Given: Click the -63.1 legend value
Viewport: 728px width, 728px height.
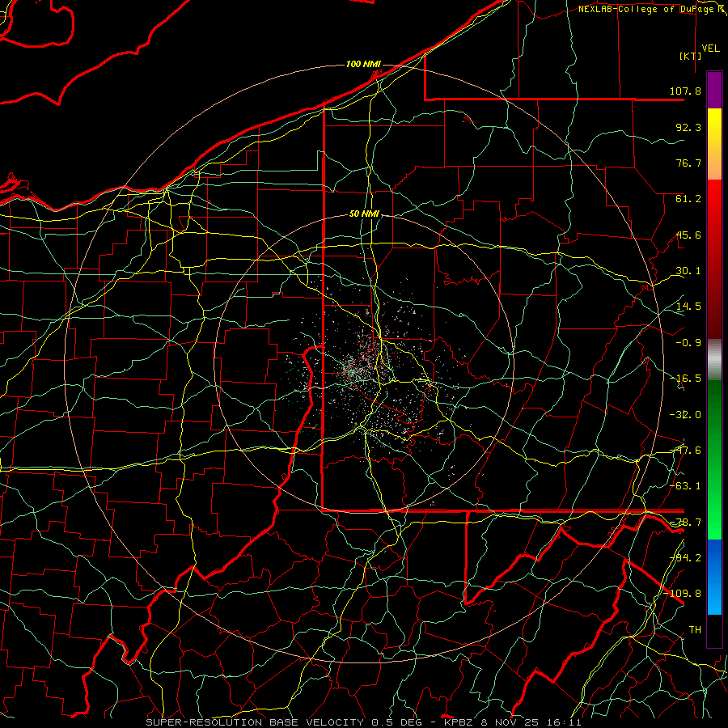Looking at the screenshot, I should point(685,486).
